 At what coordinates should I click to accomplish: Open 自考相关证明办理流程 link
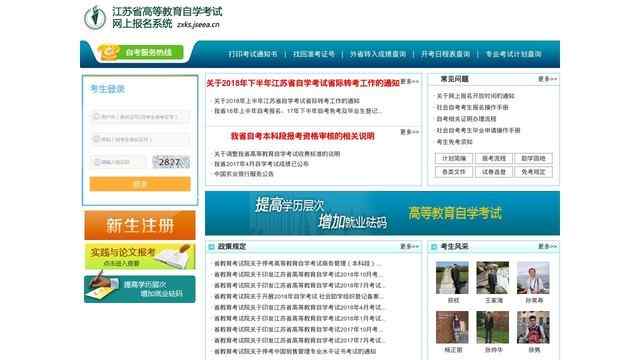click(x=467, y=119)
